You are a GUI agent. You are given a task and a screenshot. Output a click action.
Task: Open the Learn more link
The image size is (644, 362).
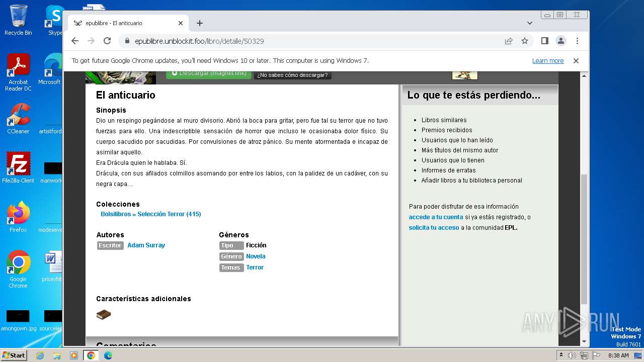[x=548, y=61]
